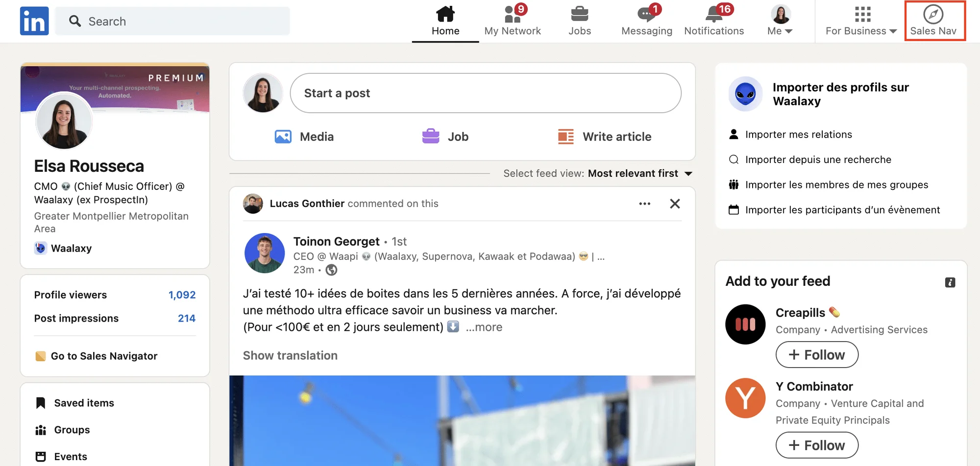Screen dimensions: 980x466
Task: Select Importer les membres de mes groupes
Action: click(836, 185)
